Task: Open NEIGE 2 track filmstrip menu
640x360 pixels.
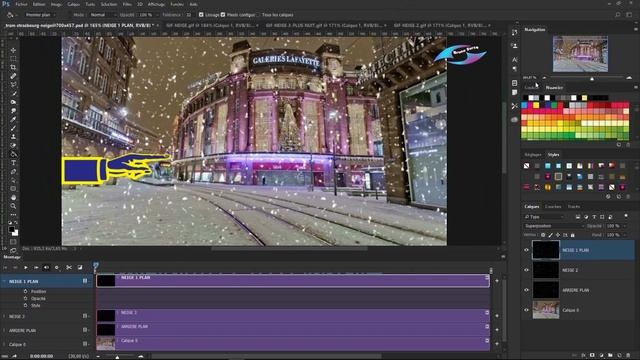Action: [x=85, y=316]
